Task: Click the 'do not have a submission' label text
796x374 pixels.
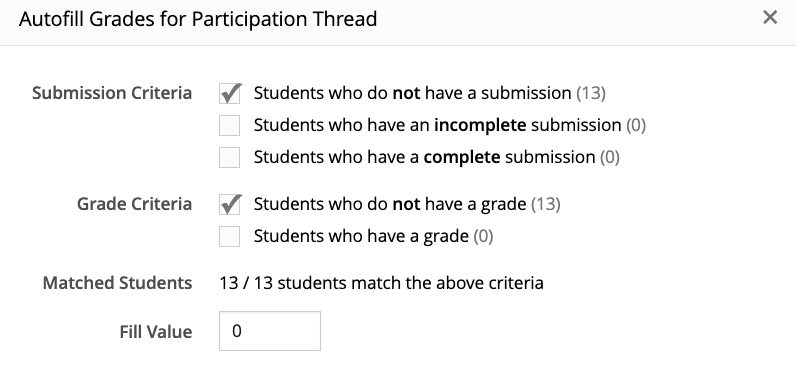Action: coord(412,93)
